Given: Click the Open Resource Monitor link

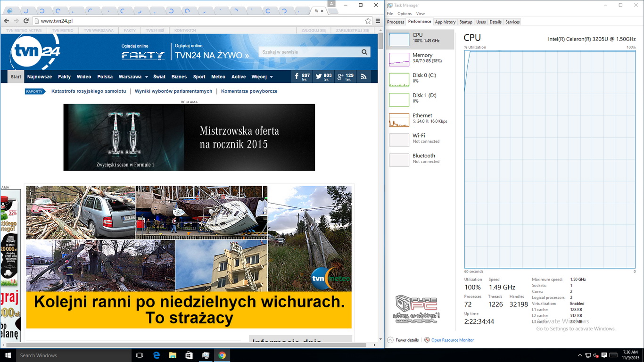Looking at the screenshot, I should [x=452, y=340].
